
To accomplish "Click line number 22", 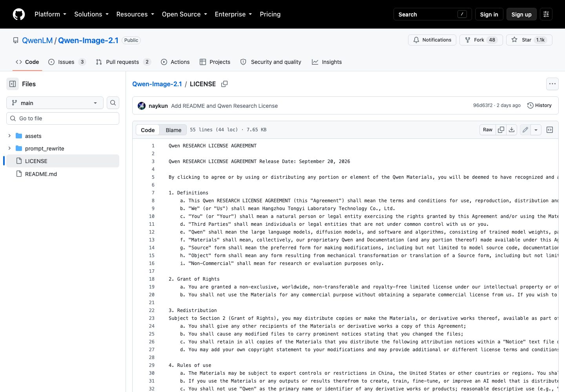I will [x=152, y=310].
